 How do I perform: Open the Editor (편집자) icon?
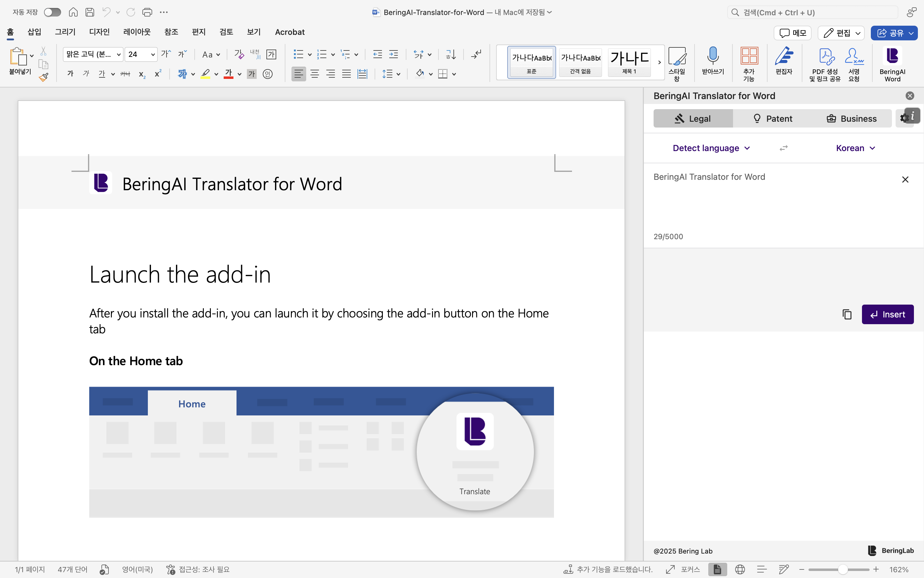784,61
